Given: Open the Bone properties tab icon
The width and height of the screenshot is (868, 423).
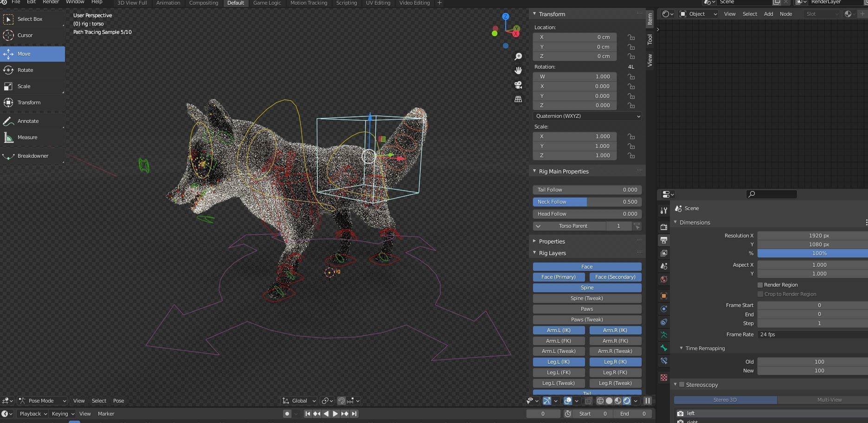Looking at the screenshot, I should [664, 348].
